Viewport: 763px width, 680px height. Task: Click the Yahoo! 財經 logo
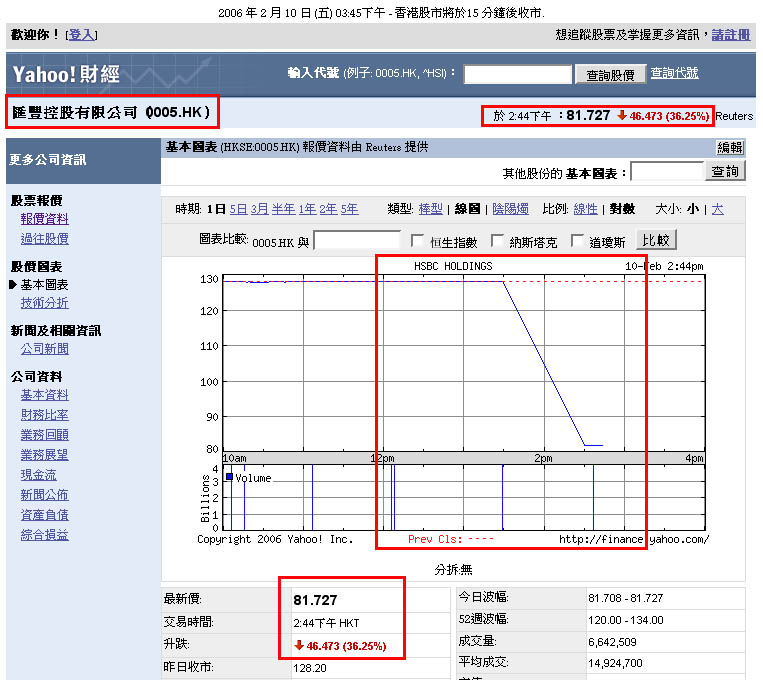[66, 74]
